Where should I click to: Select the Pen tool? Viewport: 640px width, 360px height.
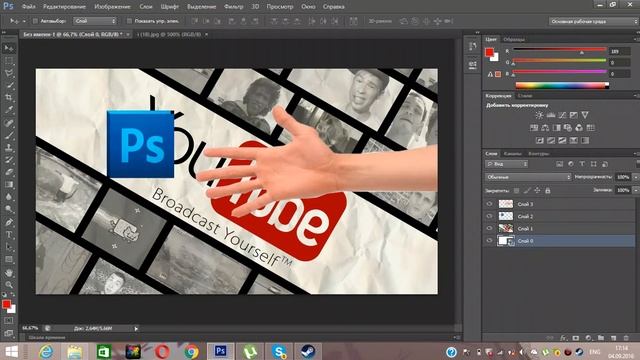click(9, 222)
